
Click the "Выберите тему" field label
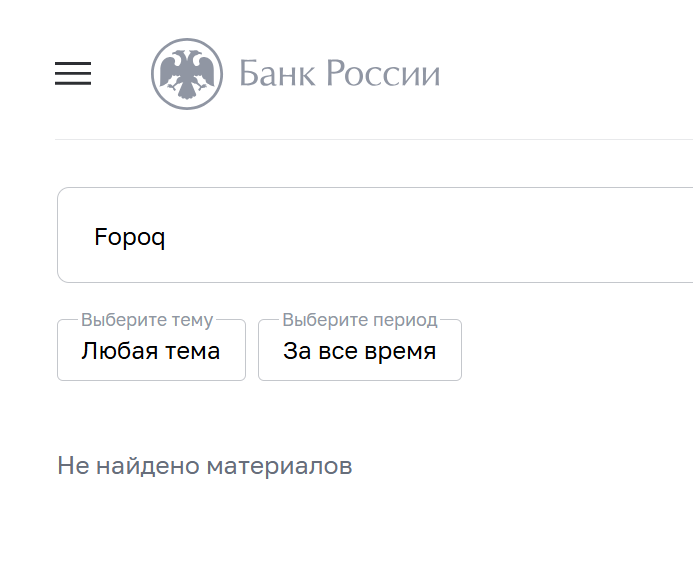tap(147, 320)
